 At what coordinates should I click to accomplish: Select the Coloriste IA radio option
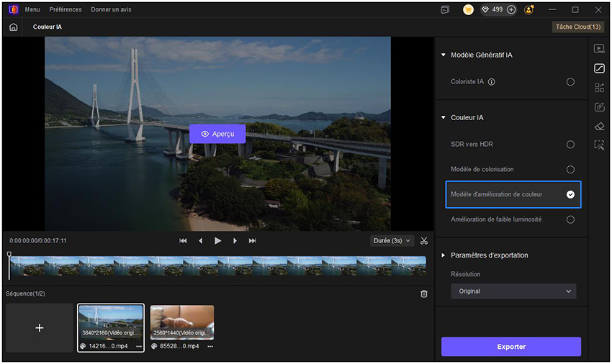click(x=570, y=82)
